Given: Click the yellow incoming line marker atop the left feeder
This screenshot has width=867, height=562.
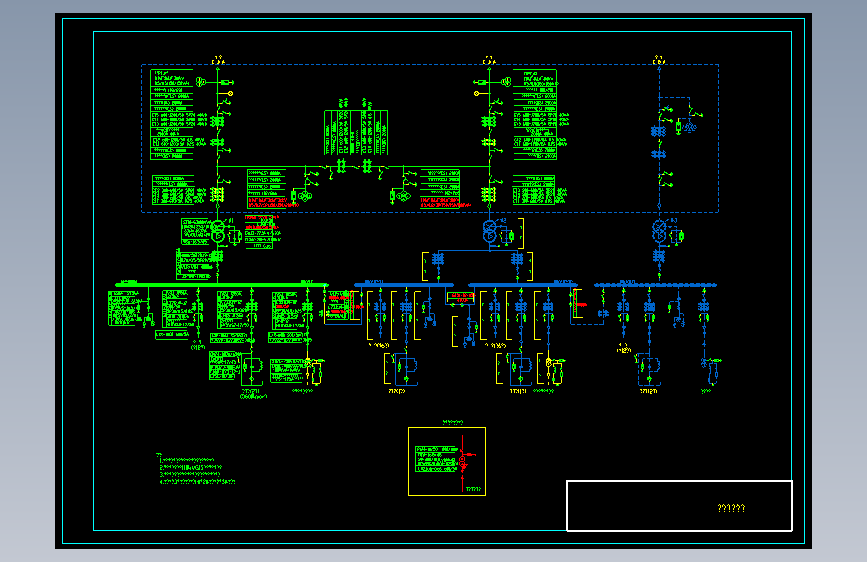Looking at the screenshot, I should click(218, 60).
